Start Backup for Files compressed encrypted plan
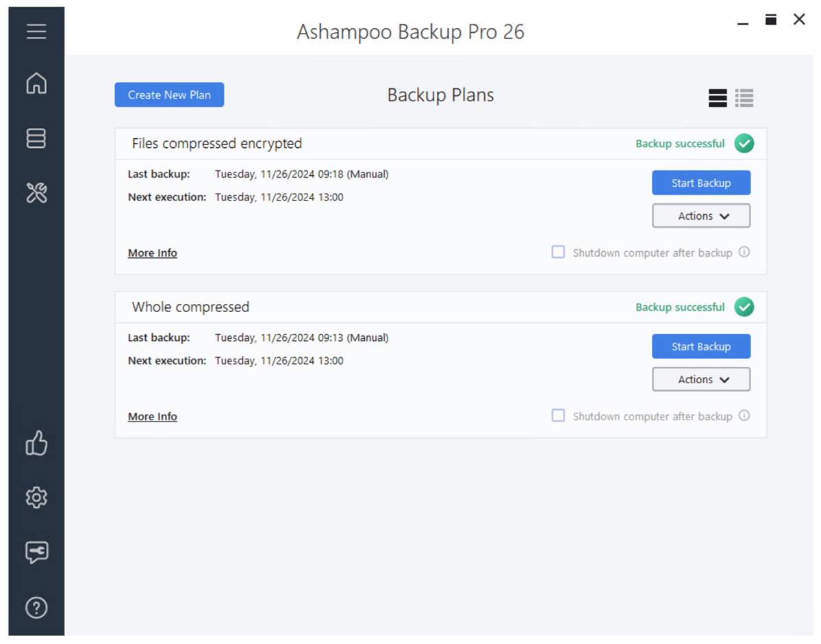 [x=701, y=183]
